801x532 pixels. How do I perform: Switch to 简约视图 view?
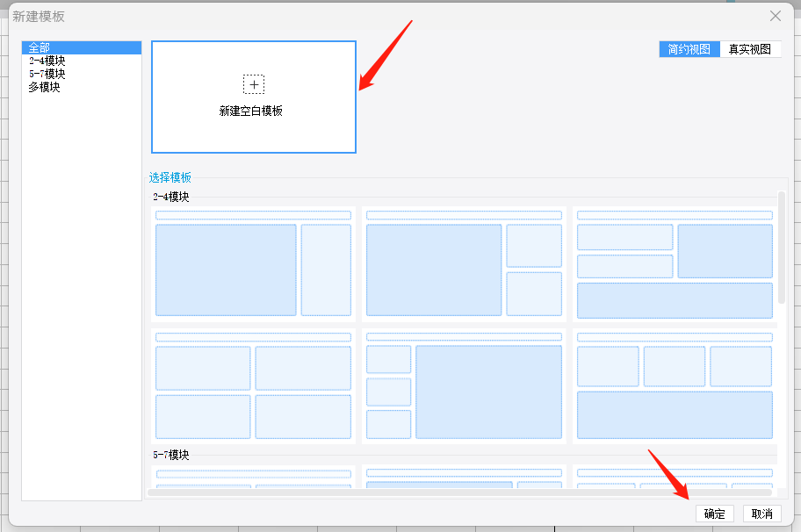point(689,49)
